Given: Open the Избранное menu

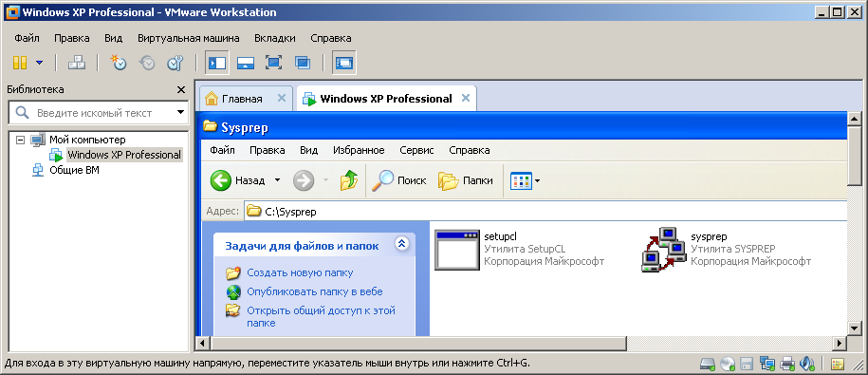Looking at the screenshot, I should pos(359,150).
